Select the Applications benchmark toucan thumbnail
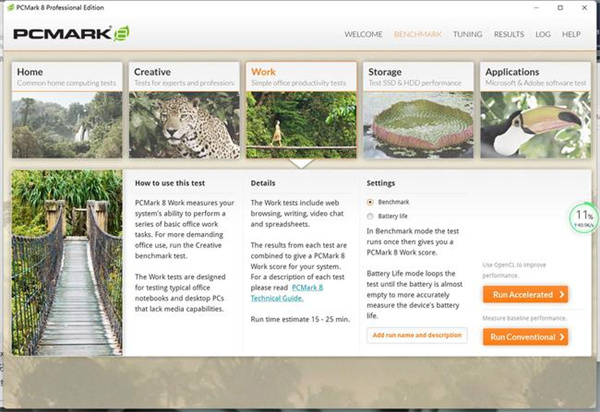The image size is (600, 412). [x=536, y=125]
